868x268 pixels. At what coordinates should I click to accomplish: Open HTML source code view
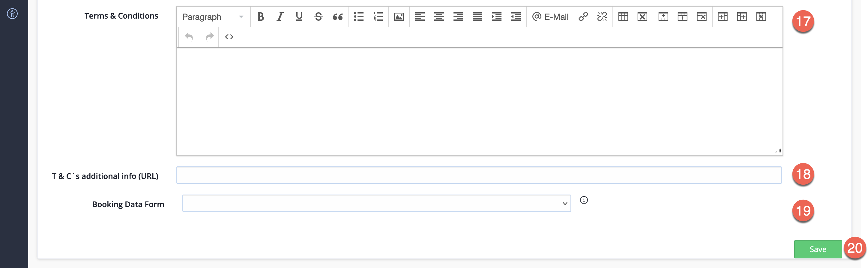tap(229, 37)
